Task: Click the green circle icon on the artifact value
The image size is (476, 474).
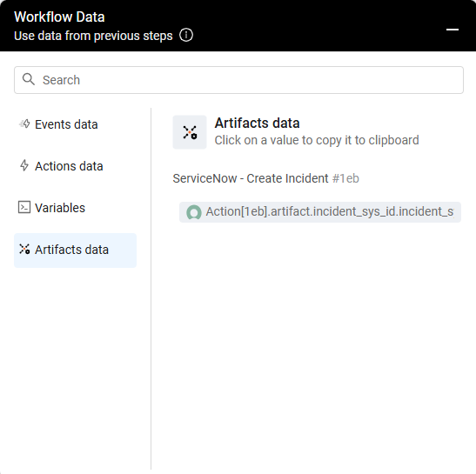Action: [x=194, y=212]
